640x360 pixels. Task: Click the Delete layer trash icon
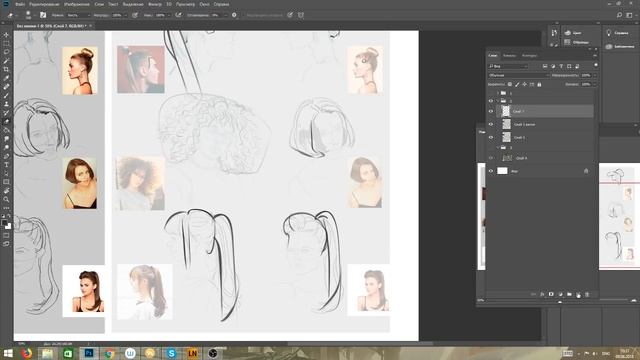tap(587, 295)
